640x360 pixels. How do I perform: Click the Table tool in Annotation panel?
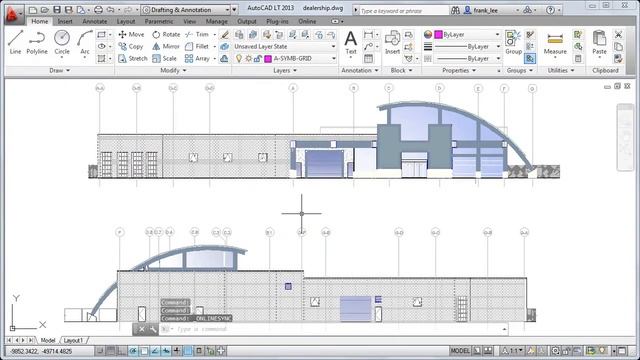(368, 58)
